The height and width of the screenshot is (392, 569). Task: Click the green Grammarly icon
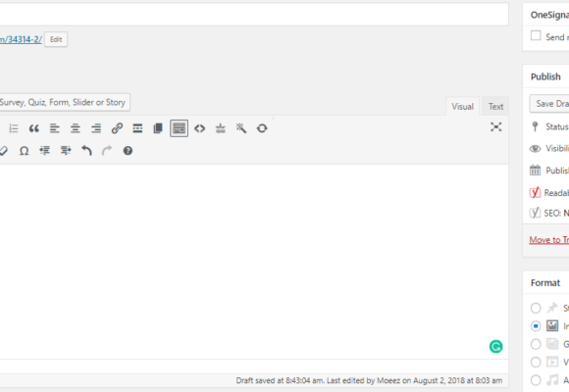tap(495, 347)
